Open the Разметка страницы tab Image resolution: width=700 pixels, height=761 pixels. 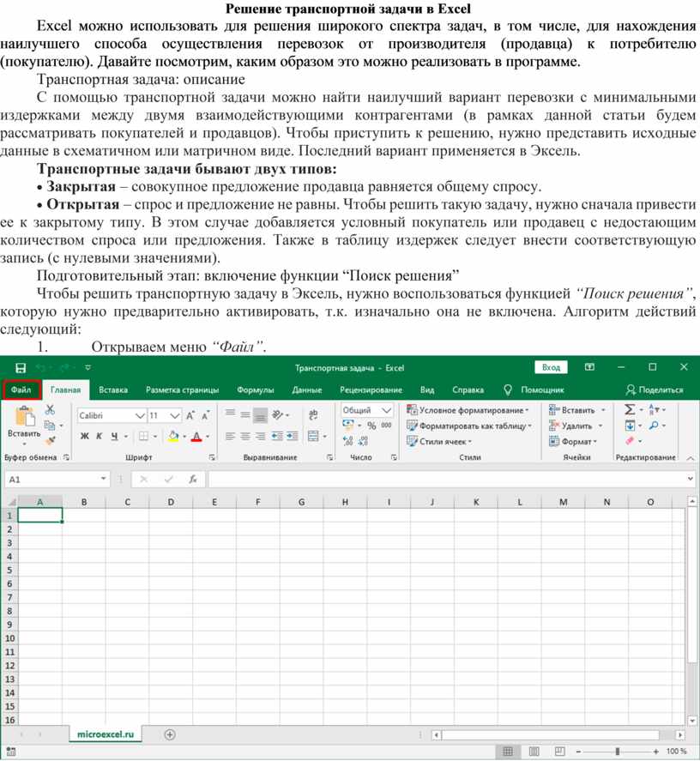coord(182,390)
